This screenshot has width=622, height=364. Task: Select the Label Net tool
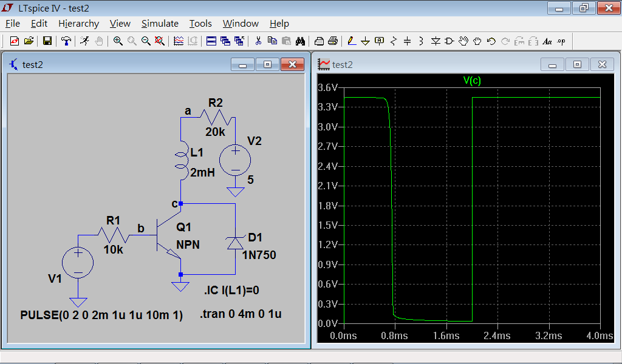[x=379, y=41]
